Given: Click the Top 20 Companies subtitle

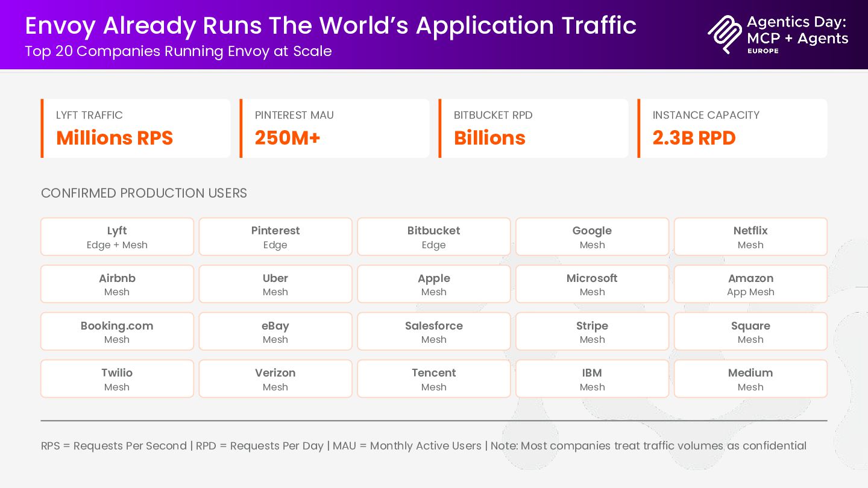Looking at the screenshot, I should pos(178,51).
